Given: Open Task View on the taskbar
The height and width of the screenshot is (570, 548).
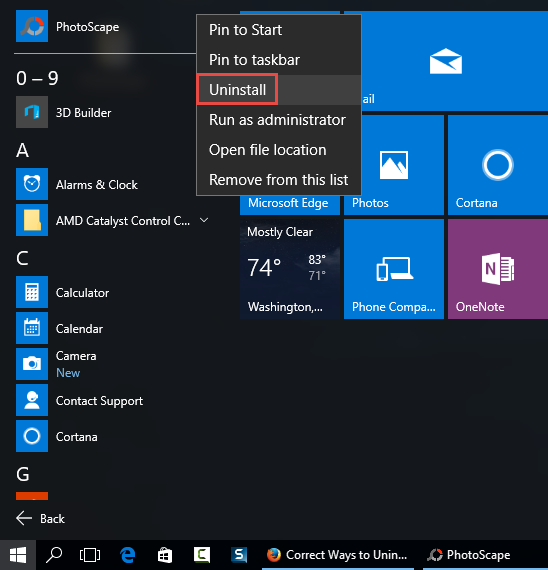Looking at the screenshot, I should pyautogui.click(x=90, y=555).
